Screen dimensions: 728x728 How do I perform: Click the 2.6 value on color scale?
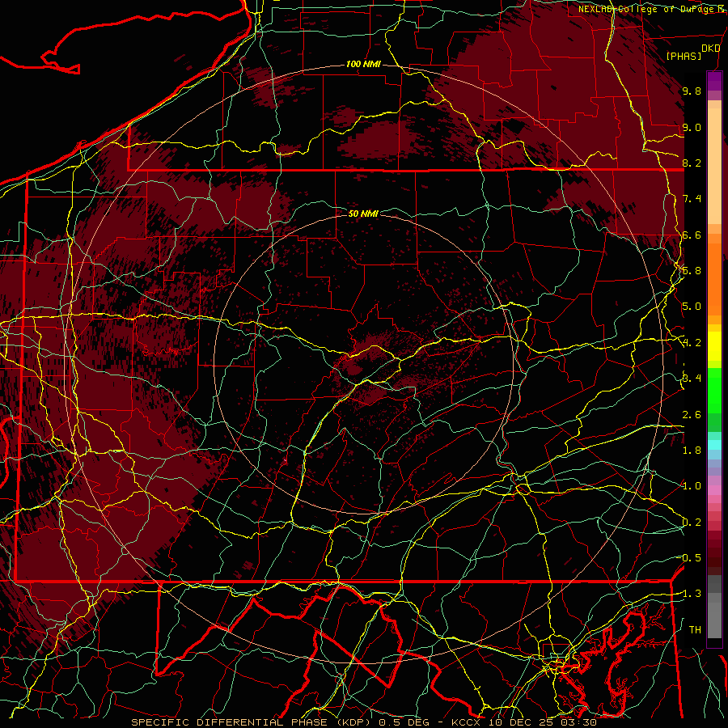tap(692, 415)
